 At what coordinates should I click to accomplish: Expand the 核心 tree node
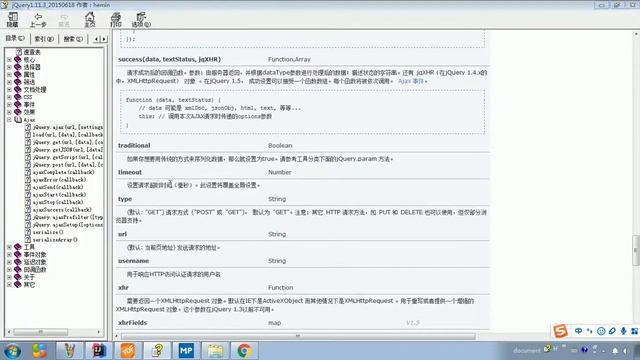9,60
